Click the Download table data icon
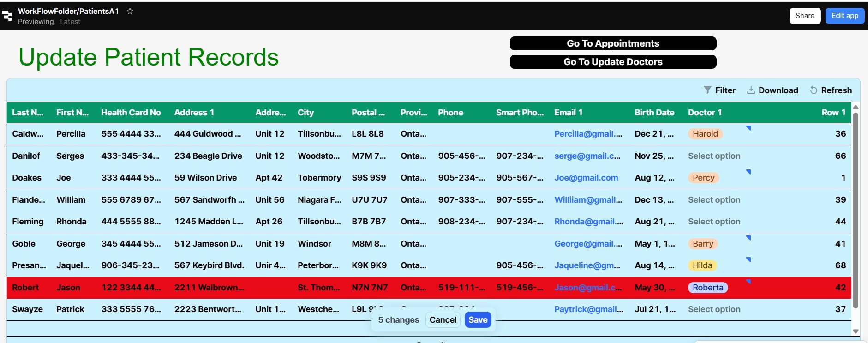Image resolution: width=868 pixels, height=343 pixels. tap(751, 90)
